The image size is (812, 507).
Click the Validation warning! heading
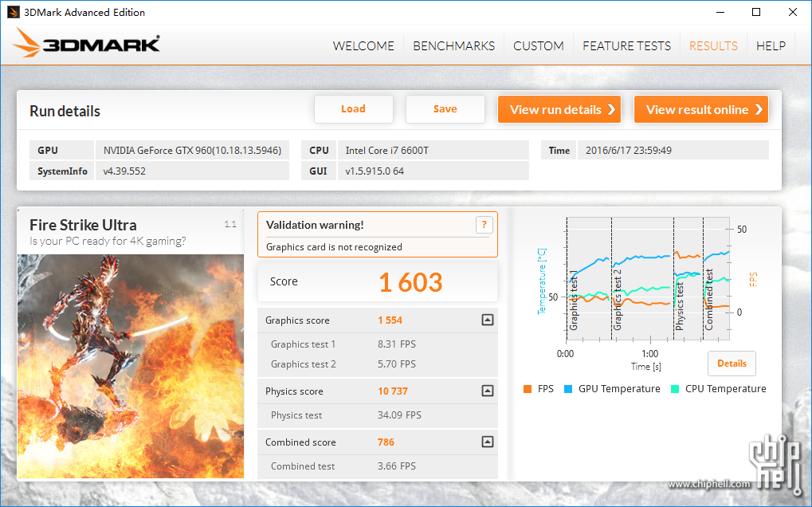click(315, 225)
